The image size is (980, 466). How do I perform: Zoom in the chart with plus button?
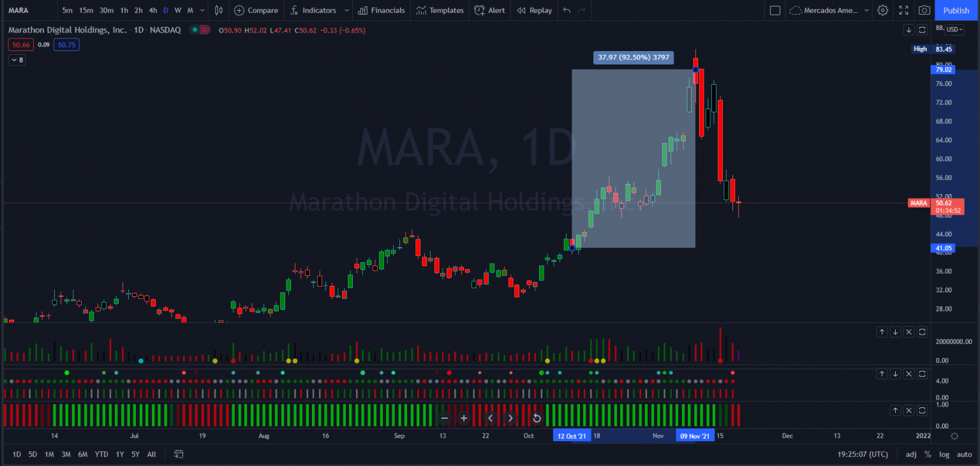pyautogui.click(x=464, y=419)
